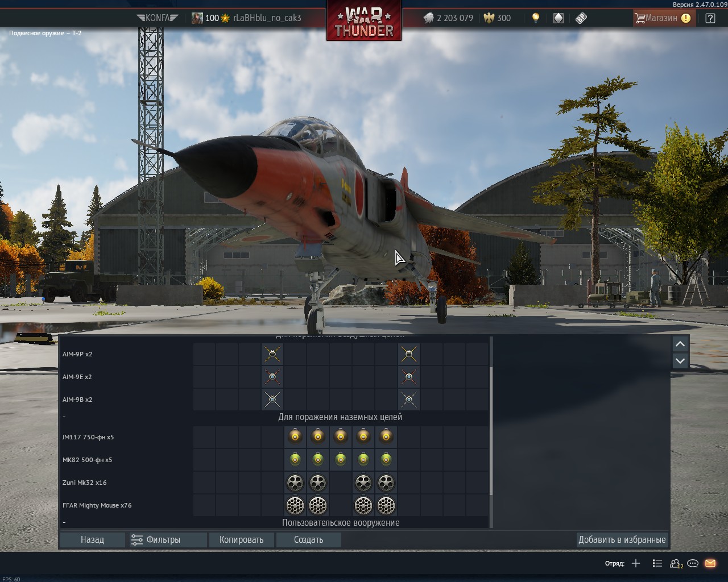
Task: Click the Назад back button
Action: (92, 539)
